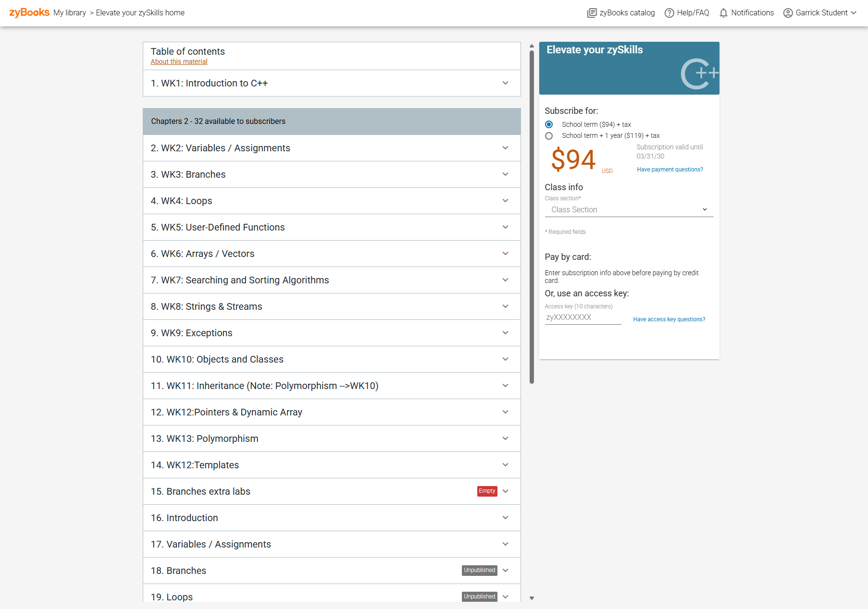Click the C++ logo in banner

pos(700,74)
